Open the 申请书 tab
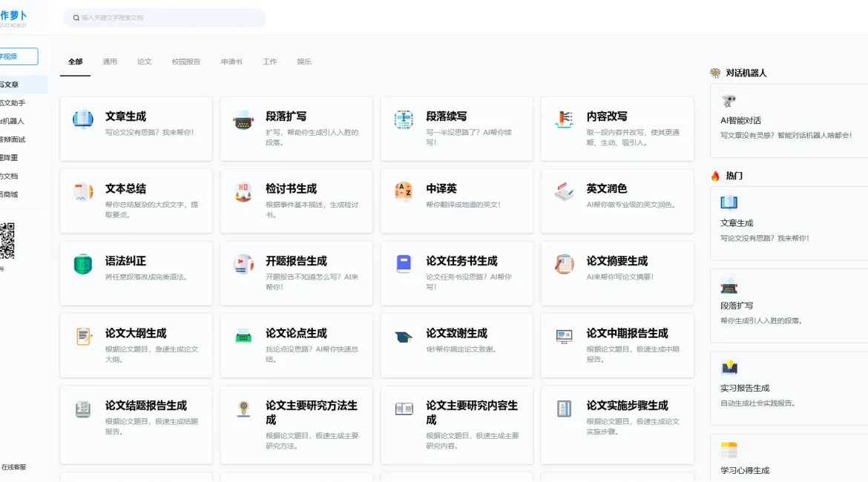The image size is (868, 482). click(231, 62)
